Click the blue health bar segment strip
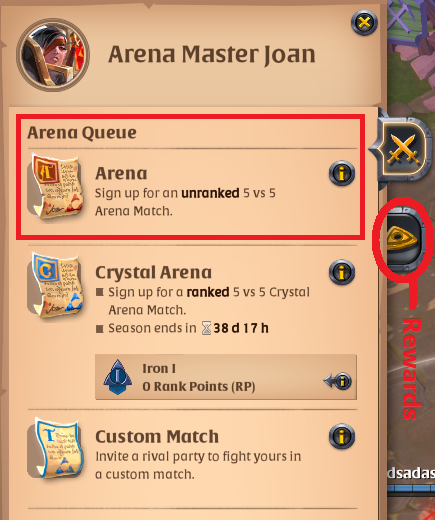This screenshot has width=435, height=520. coord(411,488)
